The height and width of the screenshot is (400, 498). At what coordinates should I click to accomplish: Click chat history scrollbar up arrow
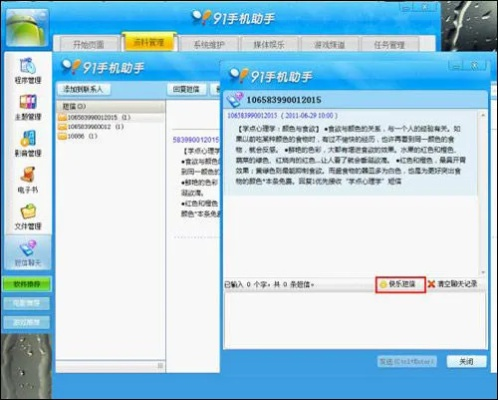coord(483,115)
